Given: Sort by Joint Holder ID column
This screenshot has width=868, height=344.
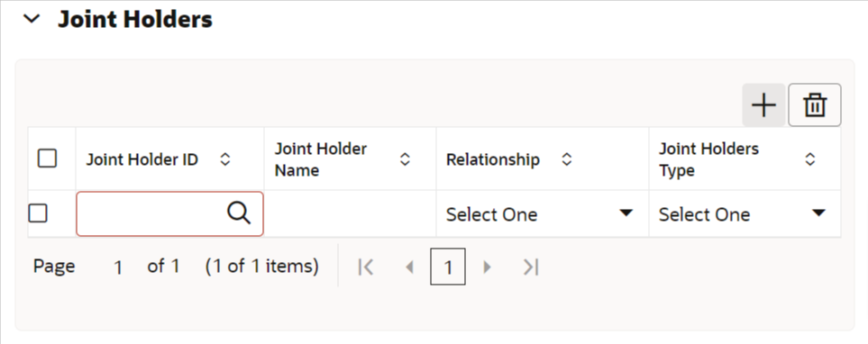Looking at the screenshot, I should tap(224, 159).
